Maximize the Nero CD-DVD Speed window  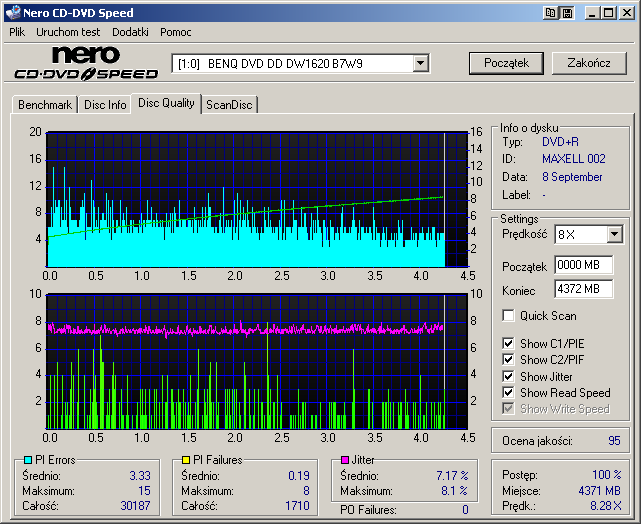coord(608,13)
